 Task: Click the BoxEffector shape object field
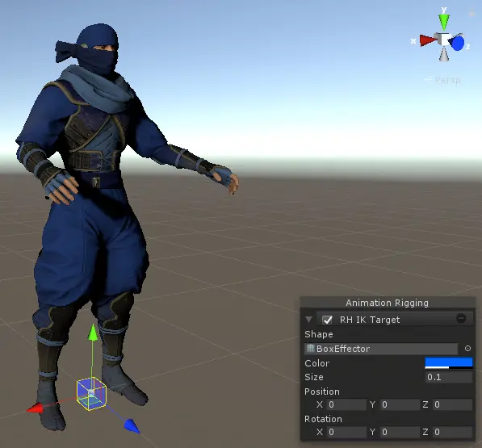[381, 349]
